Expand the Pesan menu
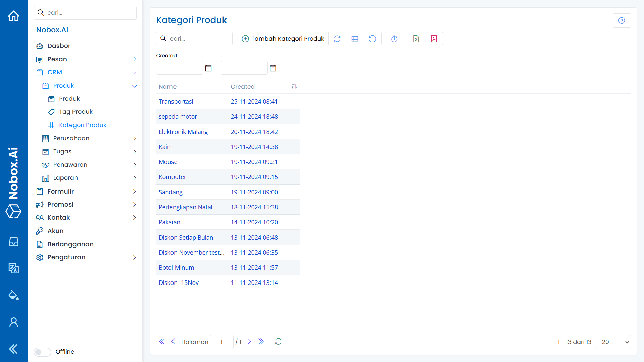Viewport: 644px width, 362px height. coord(134,59)
